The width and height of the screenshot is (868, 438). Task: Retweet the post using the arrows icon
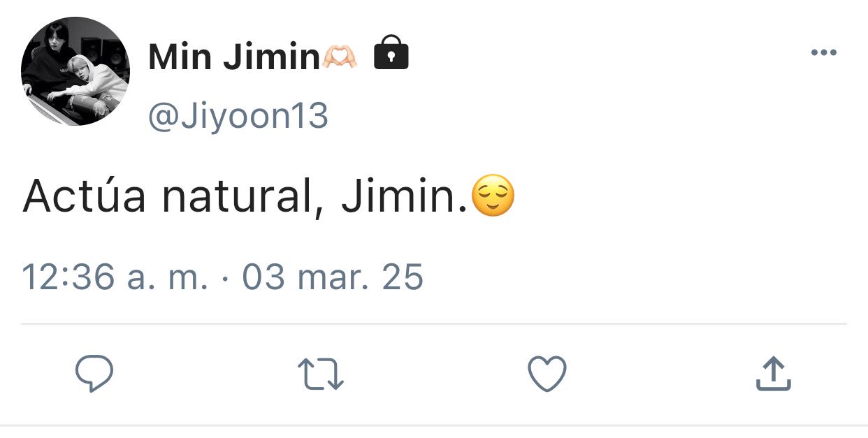click(321, 374)
